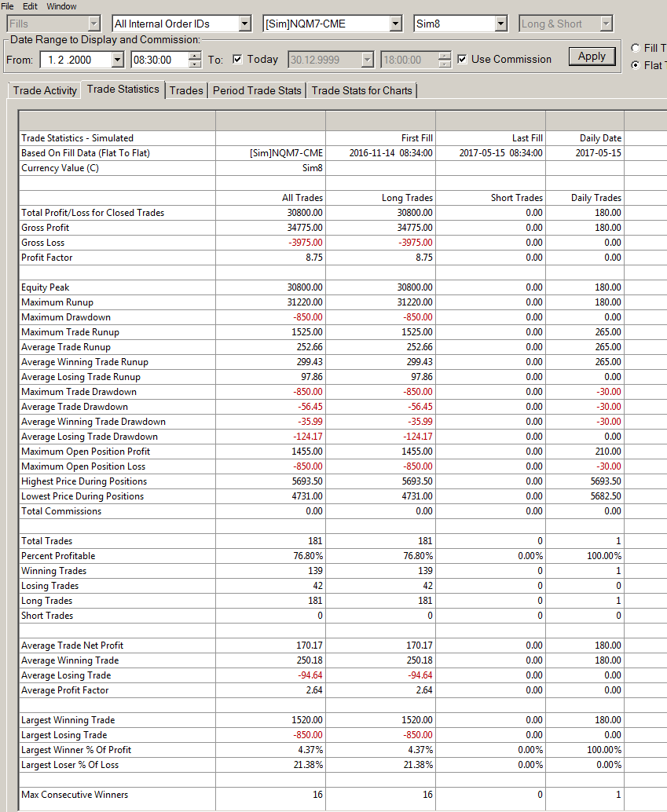Click the Short Trades column header
The image size is (667, 812).
(517, 198)
